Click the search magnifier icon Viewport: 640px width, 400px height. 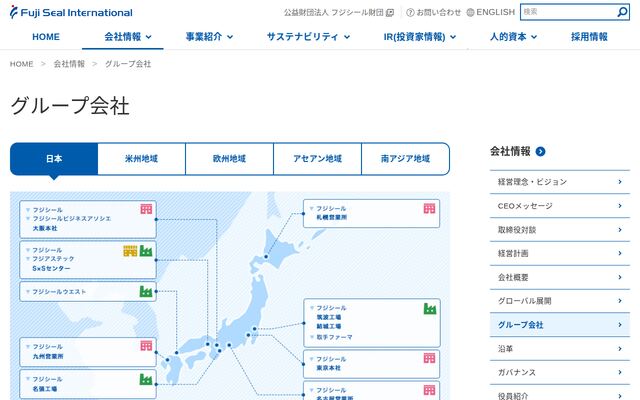point(622,12)
